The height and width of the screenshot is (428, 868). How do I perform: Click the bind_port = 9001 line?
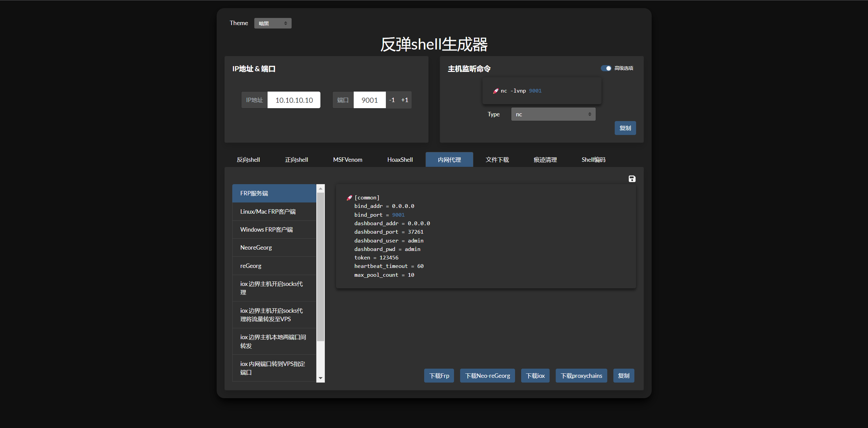[379, 215]
